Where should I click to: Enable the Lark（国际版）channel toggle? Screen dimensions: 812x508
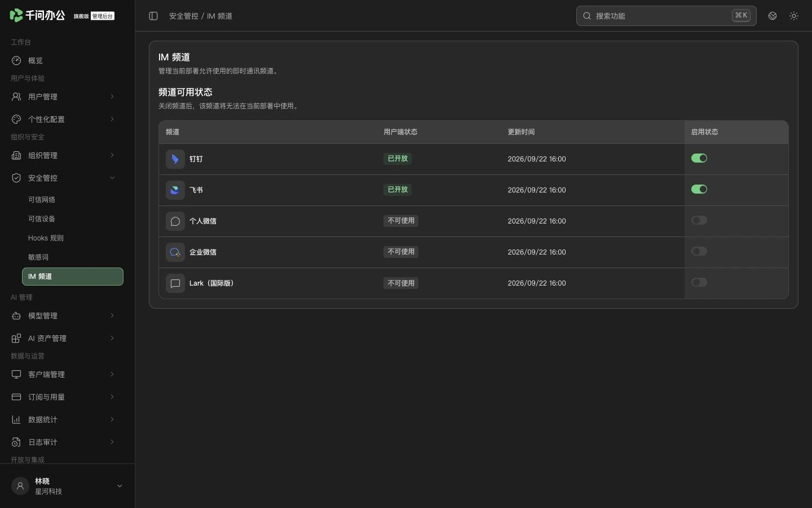click(x=699, y=282)
